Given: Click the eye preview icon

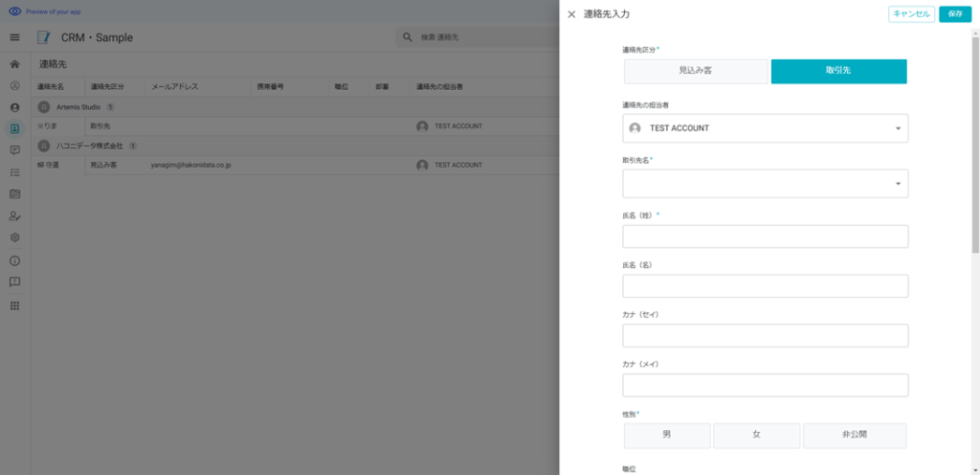Looking at the screenshot, I should 15,11.
